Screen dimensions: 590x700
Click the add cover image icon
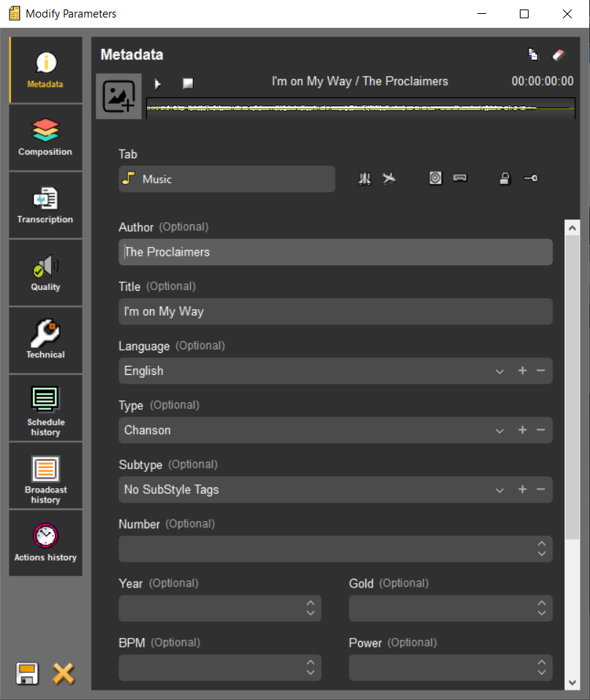(118, 96)
